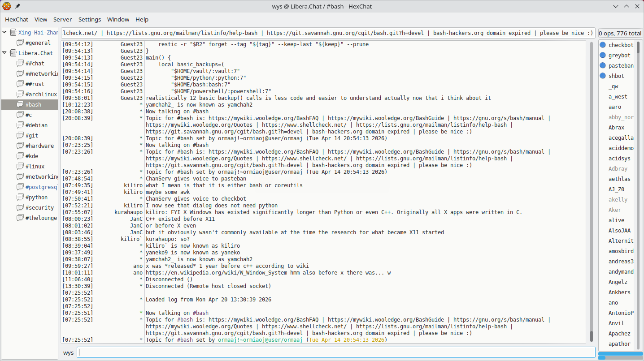Viewport: 644px width, 361px height.
Task: Select the #archlinux channel icon
Action: click(x=20, y=94)
